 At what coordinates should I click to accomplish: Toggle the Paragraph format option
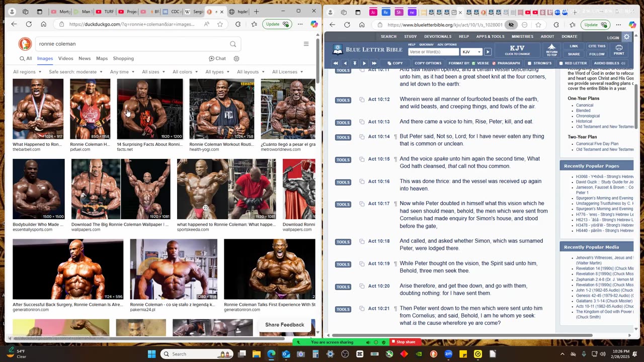tap(506, 63)
